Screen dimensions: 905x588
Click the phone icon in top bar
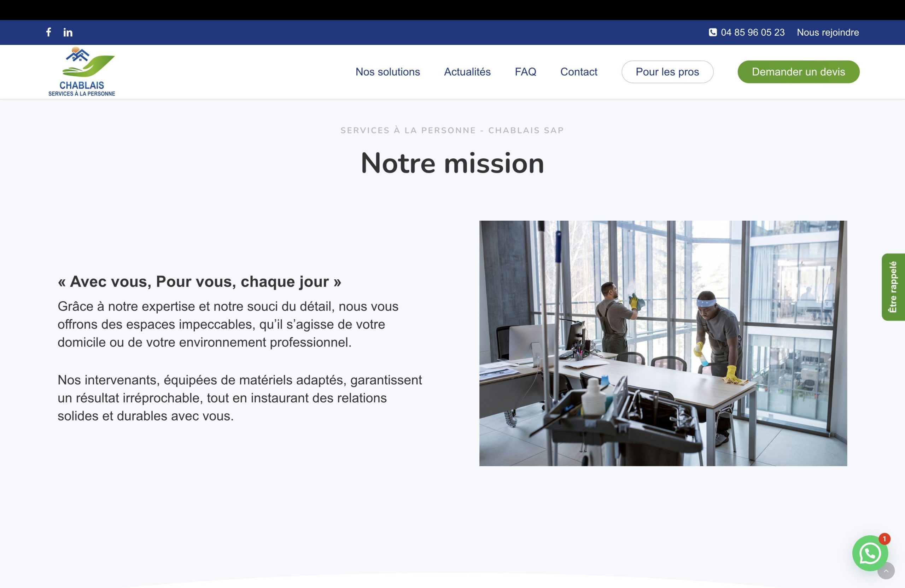coord(713,32)
